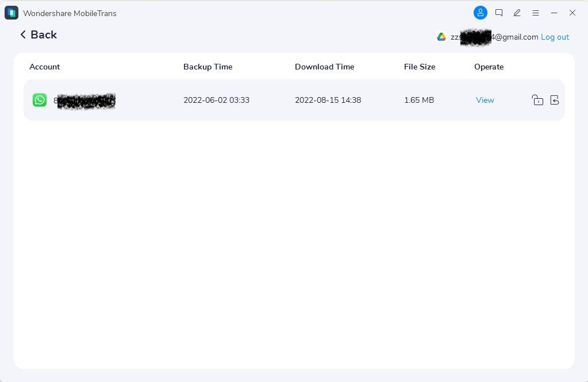Click the File Size column header
This screenshot has height=382, width=588.
tap(419, 67)
